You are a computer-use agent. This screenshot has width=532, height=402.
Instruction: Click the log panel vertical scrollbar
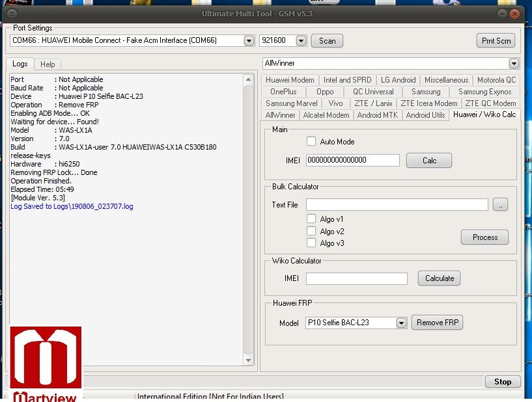click(x=248, y=218)
